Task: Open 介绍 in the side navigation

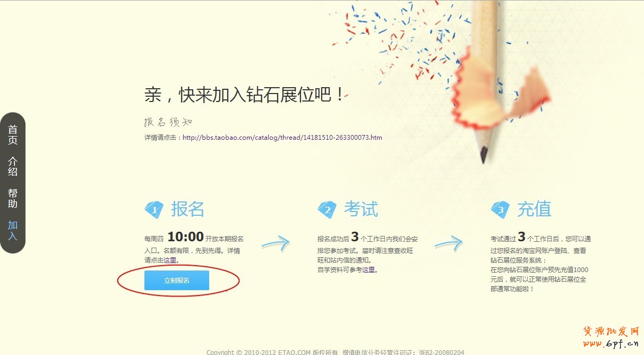Action: click(13, 166)
